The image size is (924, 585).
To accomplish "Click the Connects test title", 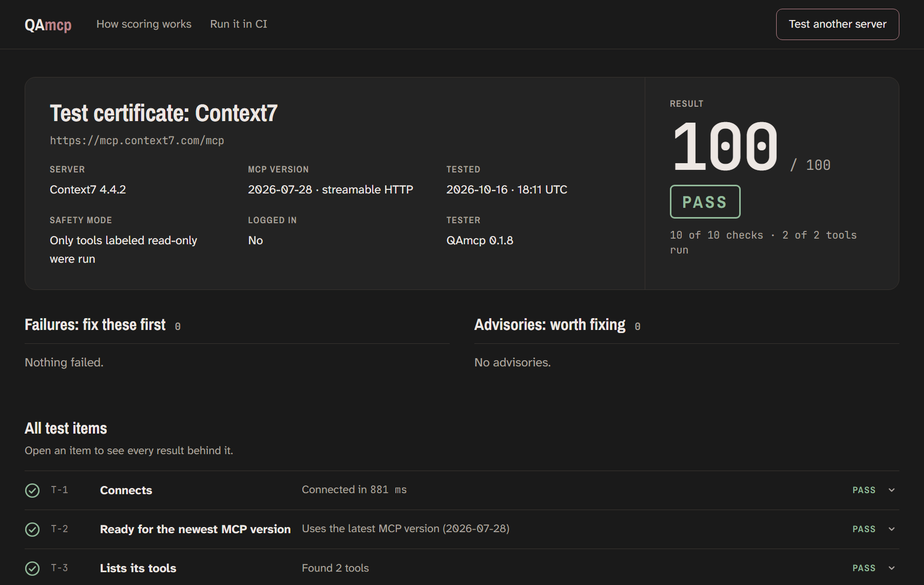I will pos(126,490).
